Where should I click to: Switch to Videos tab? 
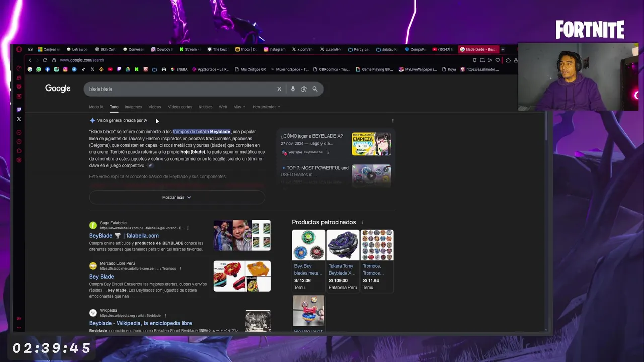pyautogui.click(x=154, y=107)
